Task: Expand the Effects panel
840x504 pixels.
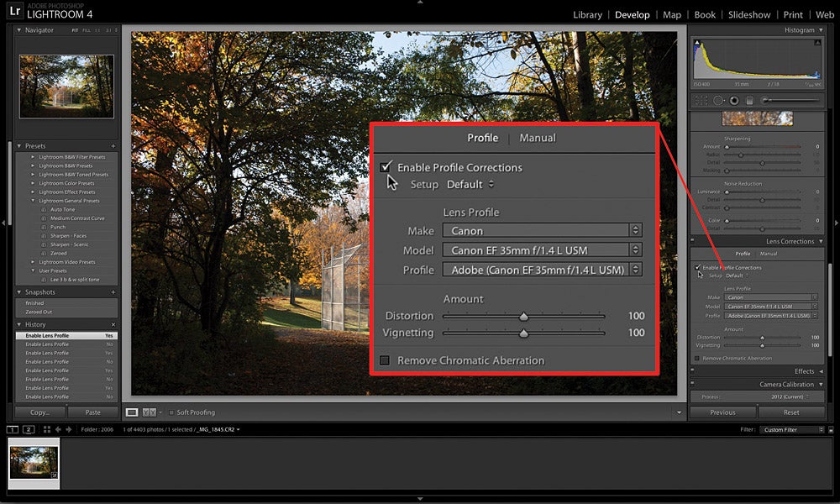Action: 821,371
